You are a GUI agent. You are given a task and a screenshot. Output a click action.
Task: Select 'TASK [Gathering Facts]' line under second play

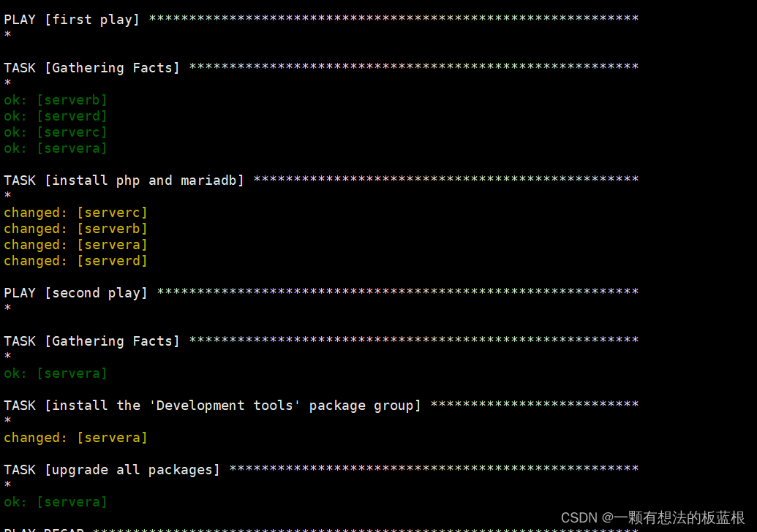pyautogui.click(x=322, y=341)
